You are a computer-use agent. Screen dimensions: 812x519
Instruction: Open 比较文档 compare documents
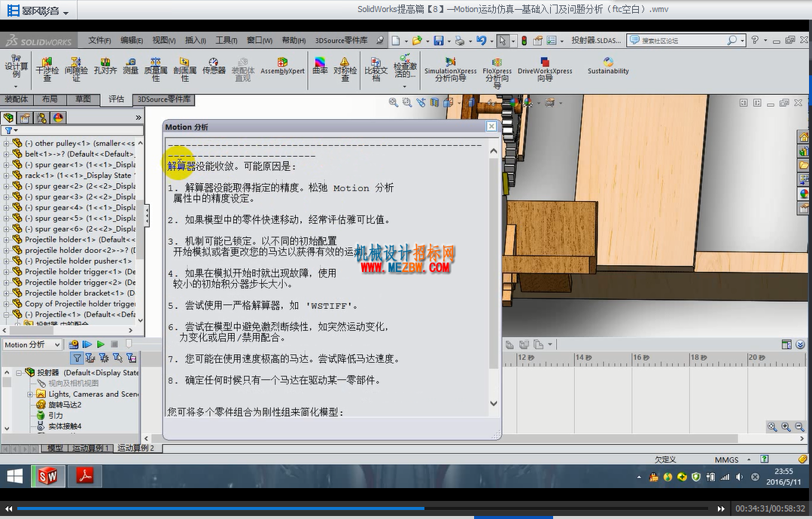point(376,69)
